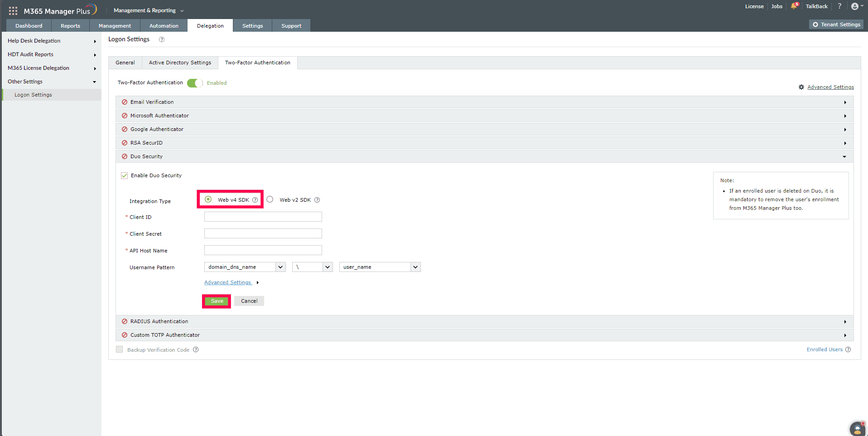Select the Web v4 SDK radio button
The width and height of the screenshot is (868, 436).
208,199
